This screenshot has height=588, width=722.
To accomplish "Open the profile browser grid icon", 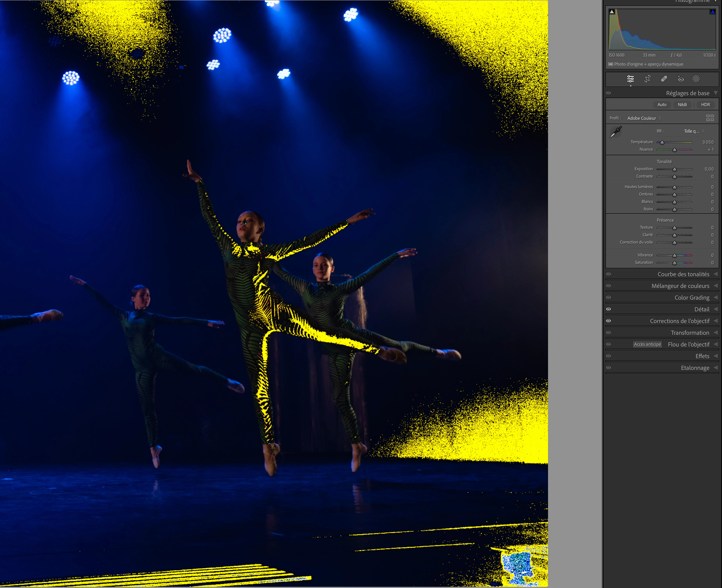I will pos(710,118).
